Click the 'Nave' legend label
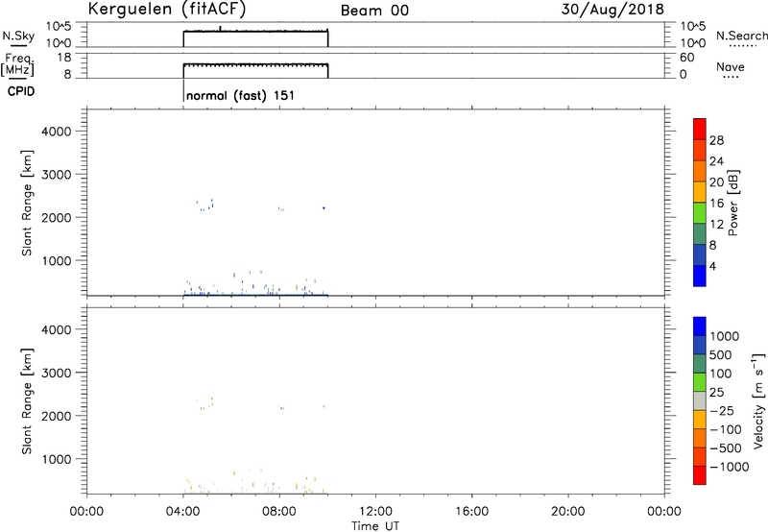Image resolution: width=768 pixels, height=532 pixels. click(731, 66)
